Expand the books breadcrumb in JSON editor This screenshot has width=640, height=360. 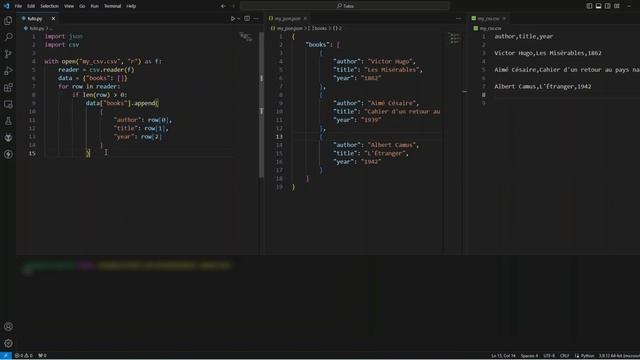(320, 29)
